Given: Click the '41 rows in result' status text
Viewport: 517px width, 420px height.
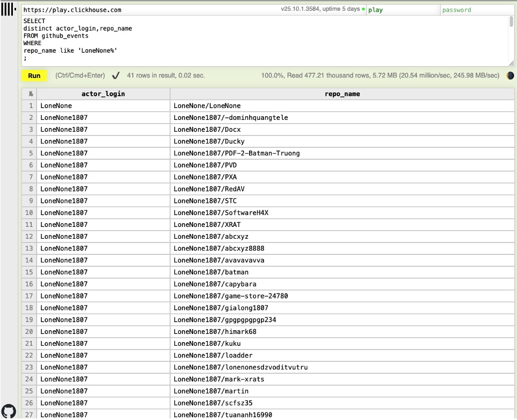Looking at the screenshot, I should [166, 75].
